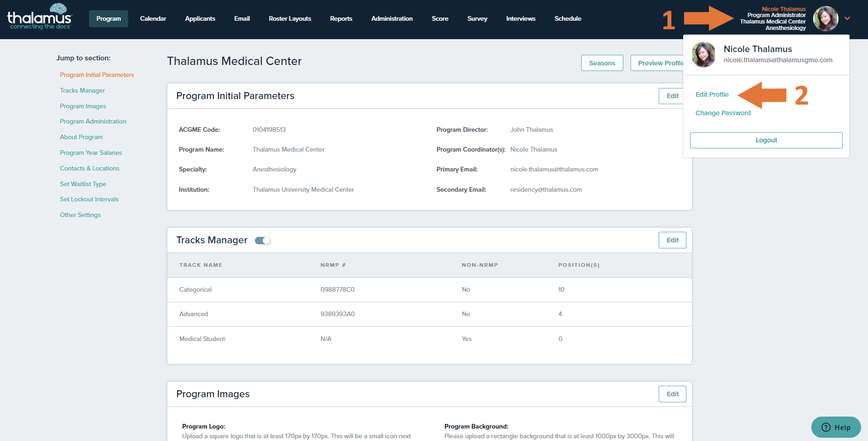Jump to Contacts & Locations

[89, 168]
